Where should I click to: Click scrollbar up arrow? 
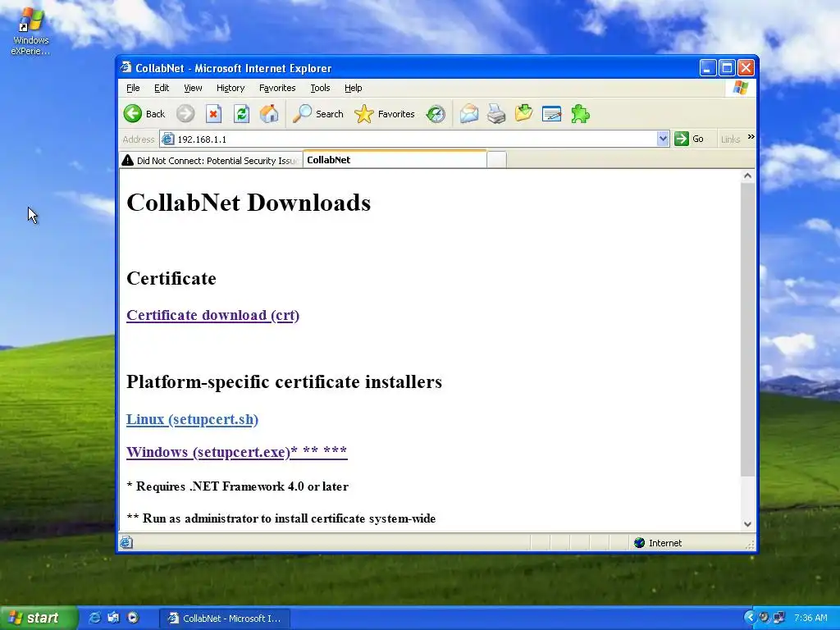point(748,176)
